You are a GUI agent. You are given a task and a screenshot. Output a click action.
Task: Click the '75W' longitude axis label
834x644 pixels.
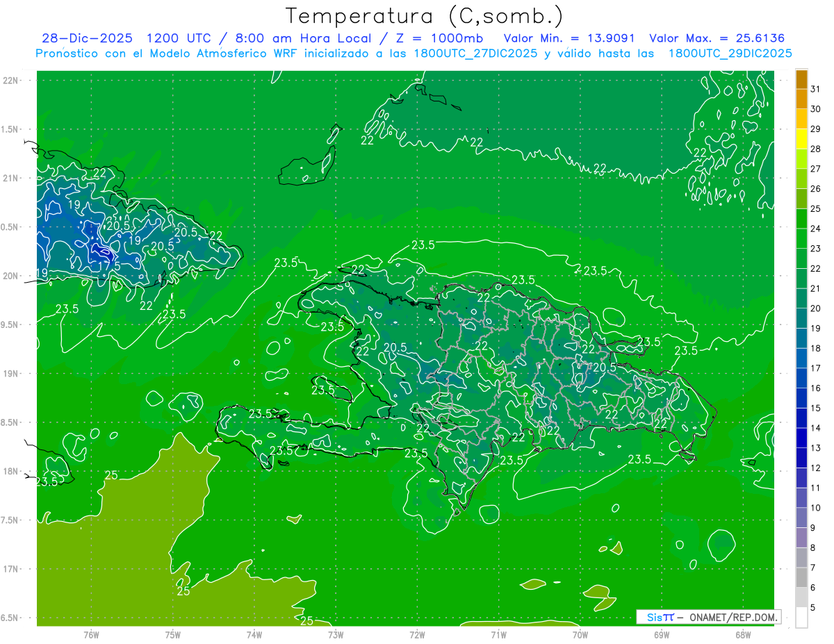[173, 635]
